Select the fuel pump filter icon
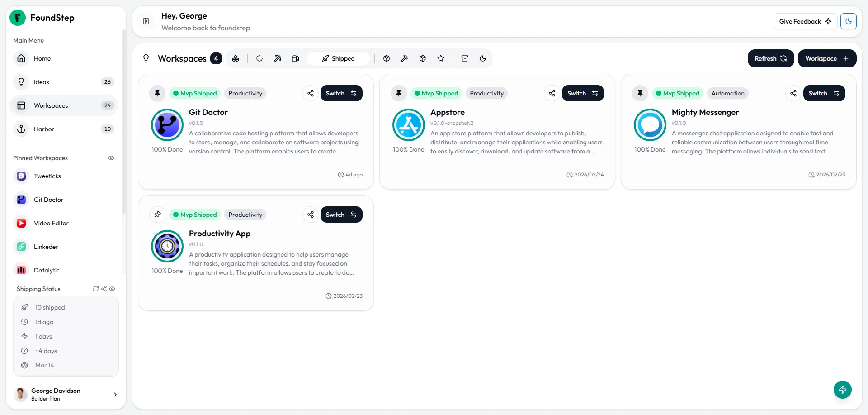The width and height of the screenshot is (868, 415). (296, 58)
